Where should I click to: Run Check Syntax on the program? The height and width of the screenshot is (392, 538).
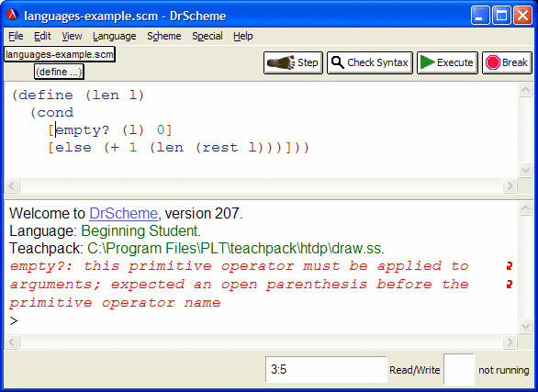coord(370,62)
